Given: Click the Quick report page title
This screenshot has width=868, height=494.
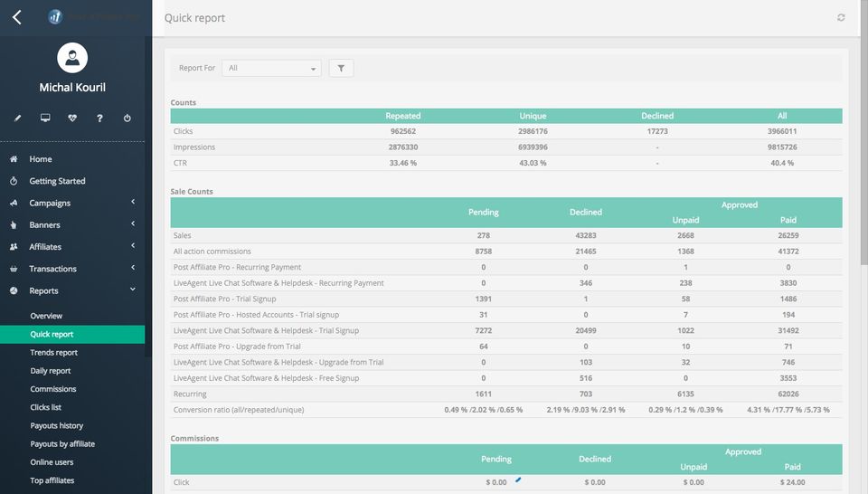Looking at the screenshot, I should [195, 18].
